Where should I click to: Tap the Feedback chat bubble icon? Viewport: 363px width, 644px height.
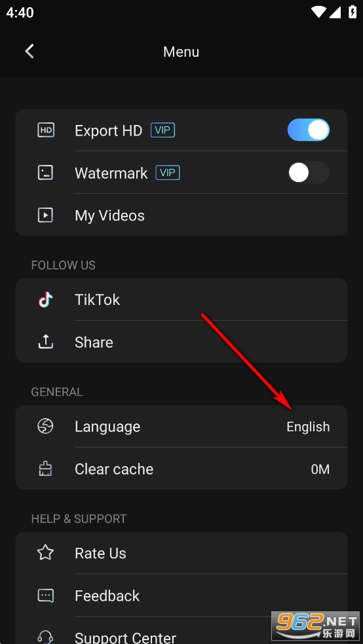[46, 596]
